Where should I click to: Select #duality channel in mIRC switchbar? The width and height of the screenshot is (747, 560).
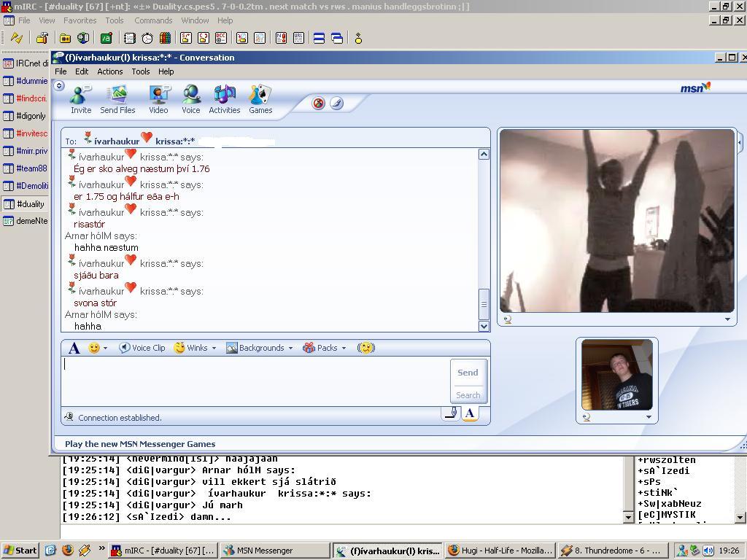(x=26, y=204)
